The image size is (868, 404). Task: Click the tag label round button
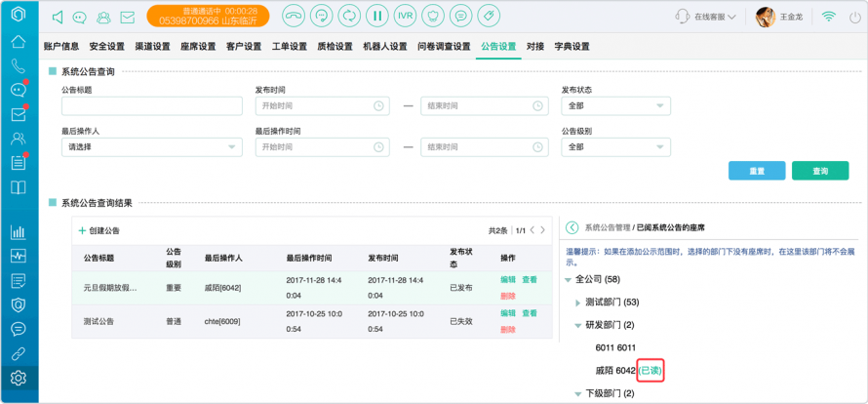point(489,16)
